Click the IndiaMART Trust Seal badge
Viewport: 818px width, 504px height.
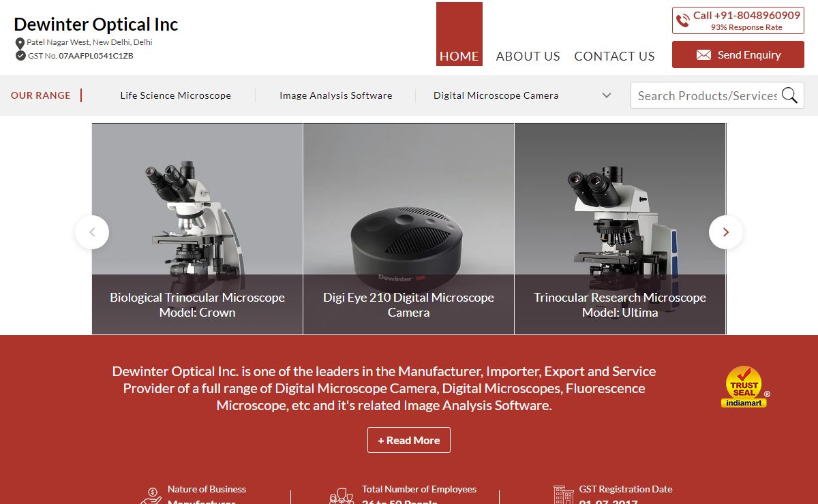744,387
